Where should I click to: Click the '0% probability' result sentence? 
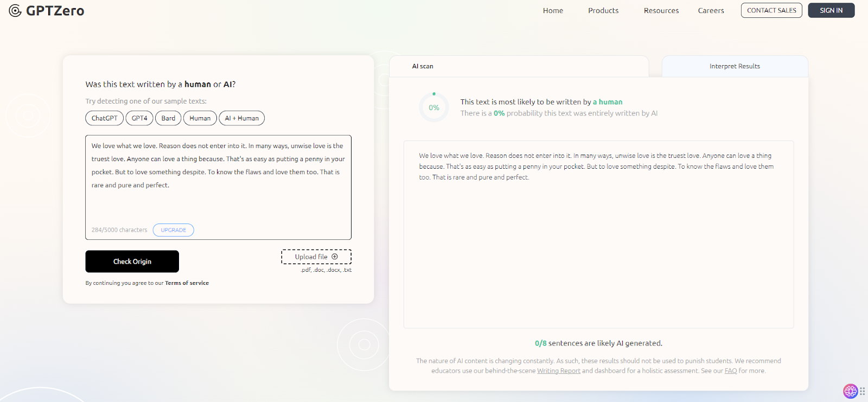[559, 113]
